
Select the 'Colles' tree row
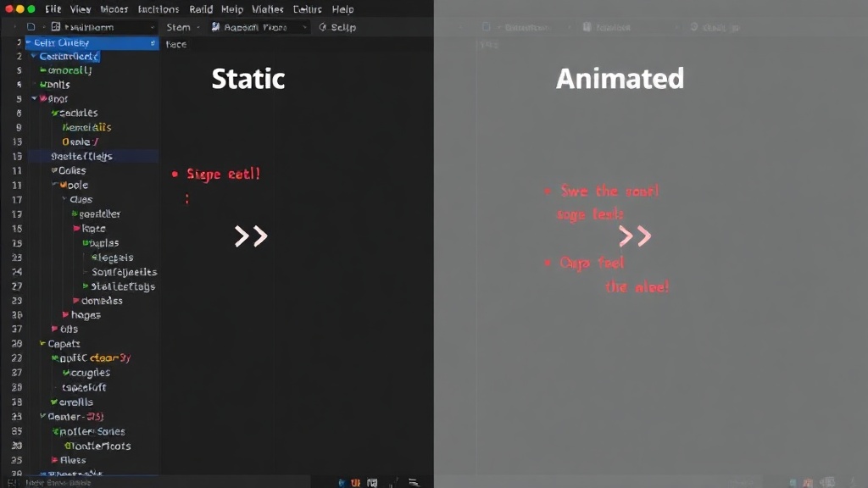pyautogui.click(x=72, y=170)
